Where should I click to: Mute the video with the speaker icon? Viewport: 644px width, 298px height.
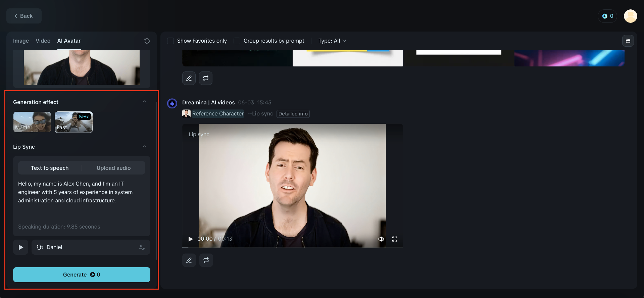click(x=381, y=239)
